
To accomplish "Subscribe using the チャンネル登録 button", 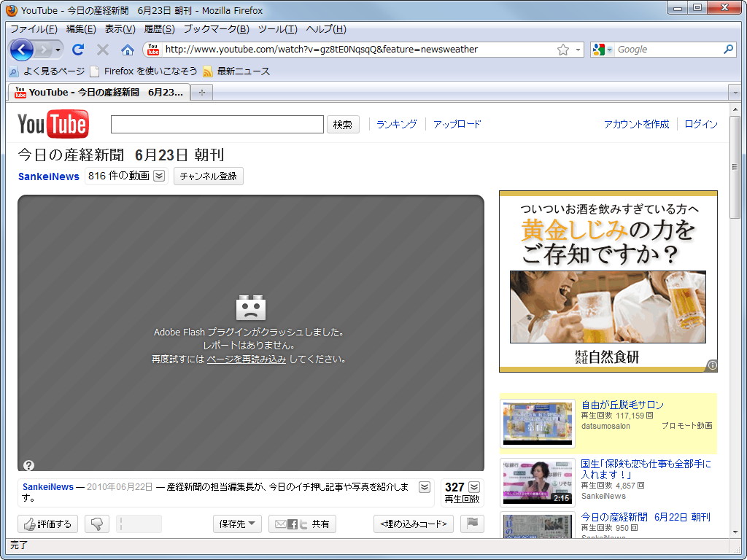I will pyautogui.click(x=209, y=176).
